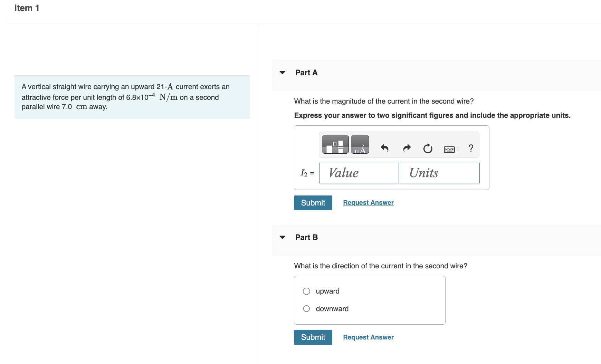This screenshot has width=601, height=364.
Task: Collapse the Part A section
Action: [x=283, y=73]
